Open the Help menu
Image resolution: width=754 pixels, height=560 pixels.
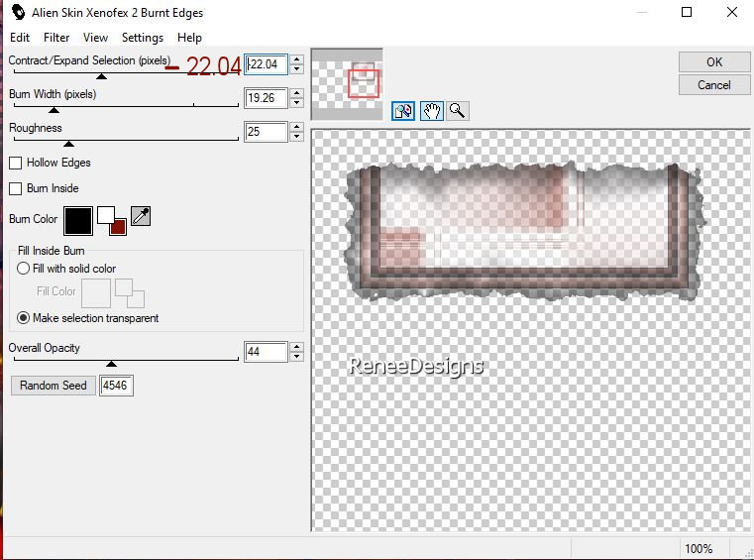point(189,38)
